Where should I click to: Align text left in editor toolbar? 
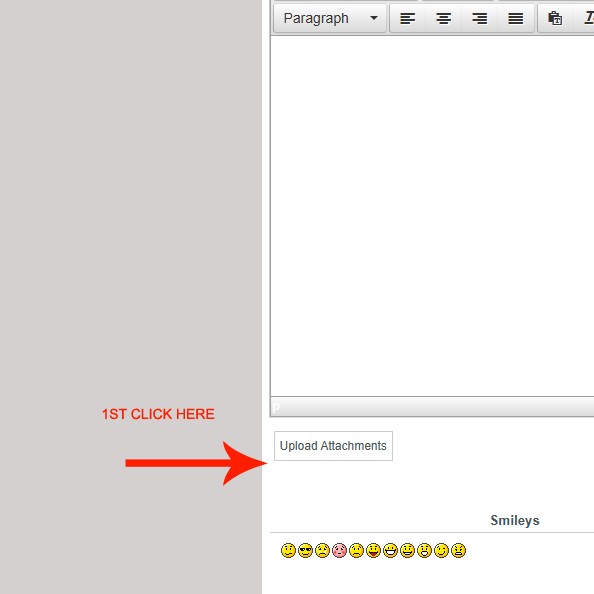408,18
